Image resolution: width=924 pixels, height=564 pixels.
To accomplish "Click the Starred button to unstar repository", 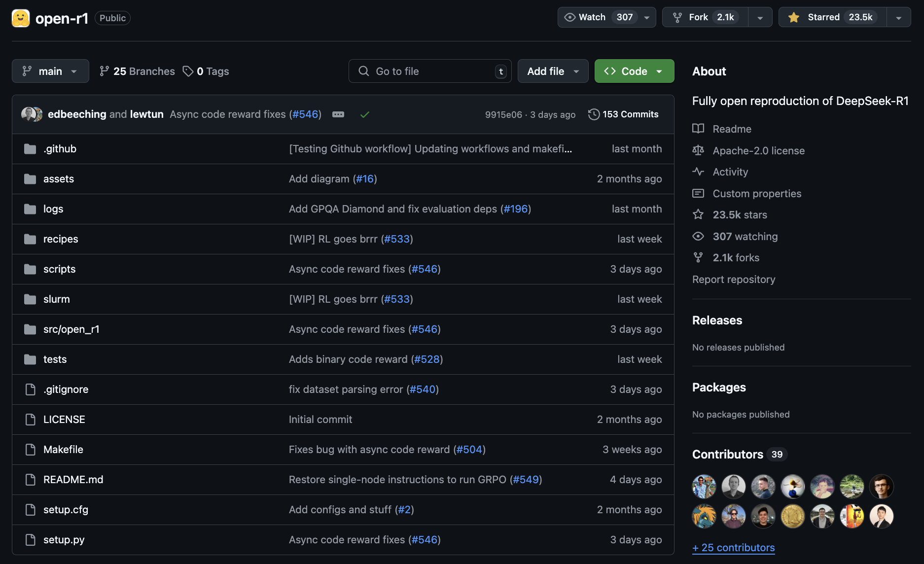I will point(833,17).
